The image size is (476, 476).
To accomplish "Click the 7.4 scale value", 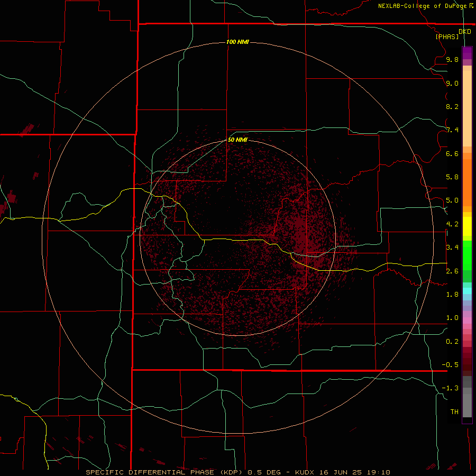I will pos(452,130).
